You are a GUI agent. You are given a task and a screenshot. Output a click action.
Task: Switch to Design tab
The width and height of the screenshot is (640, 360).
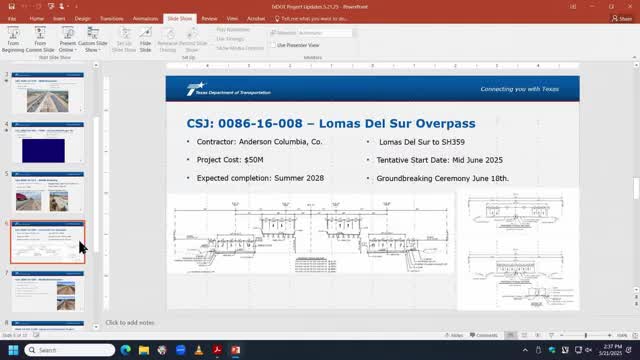[82, 19]
